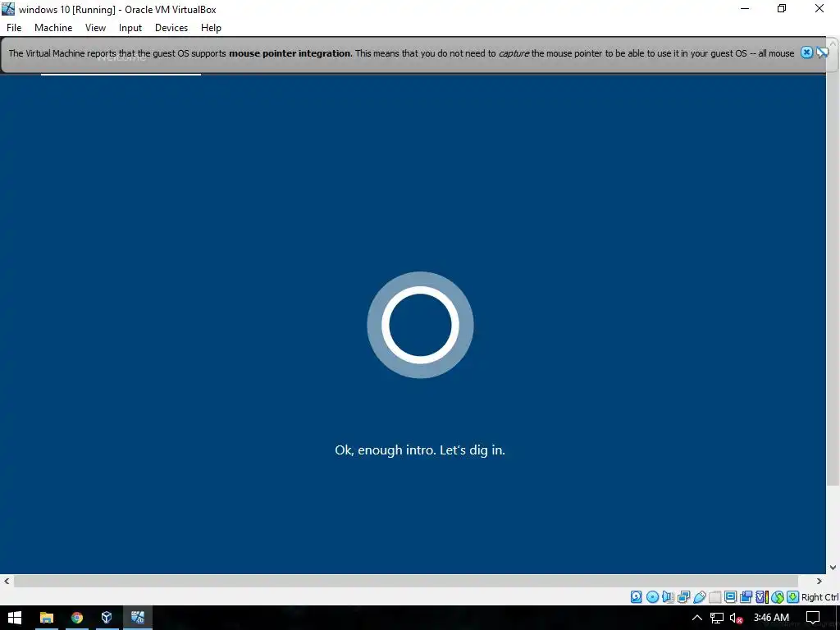Click the mouse integration indicator icon
Image resolution: width=840 pixels, height=630 pixels.
tap(778, 597)
